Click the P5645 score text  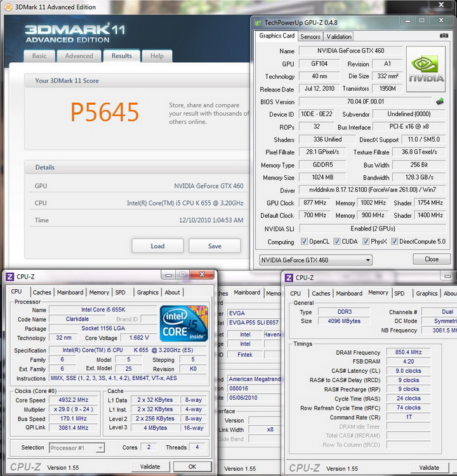coord(105,112)
